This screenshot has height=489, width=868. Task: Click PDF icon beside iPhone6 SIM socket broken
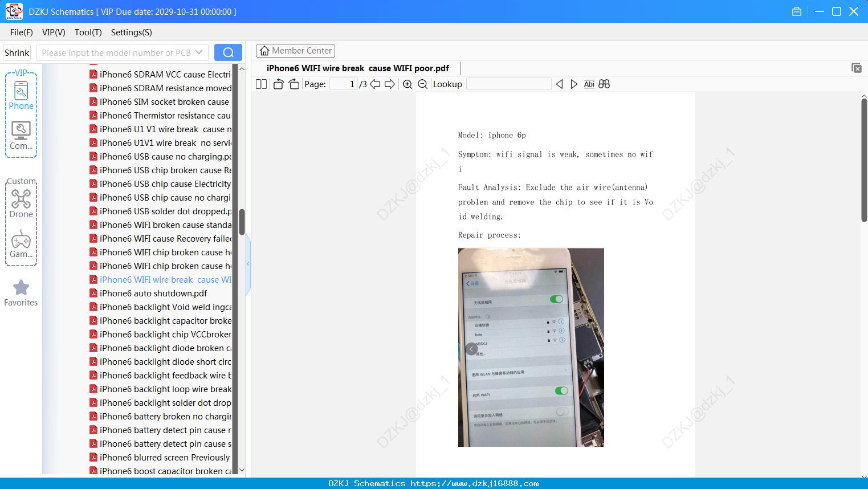point(93,102)
